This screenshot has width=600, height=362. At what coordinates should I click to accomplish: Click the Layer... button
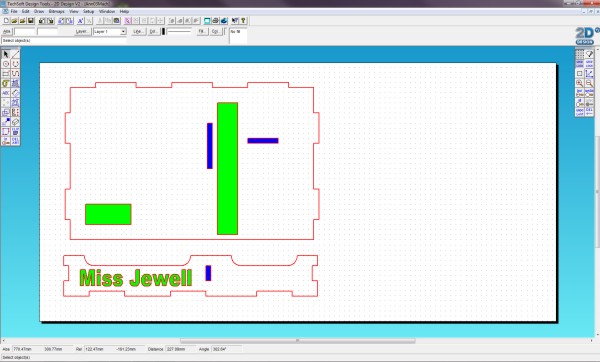pos(83,31)
